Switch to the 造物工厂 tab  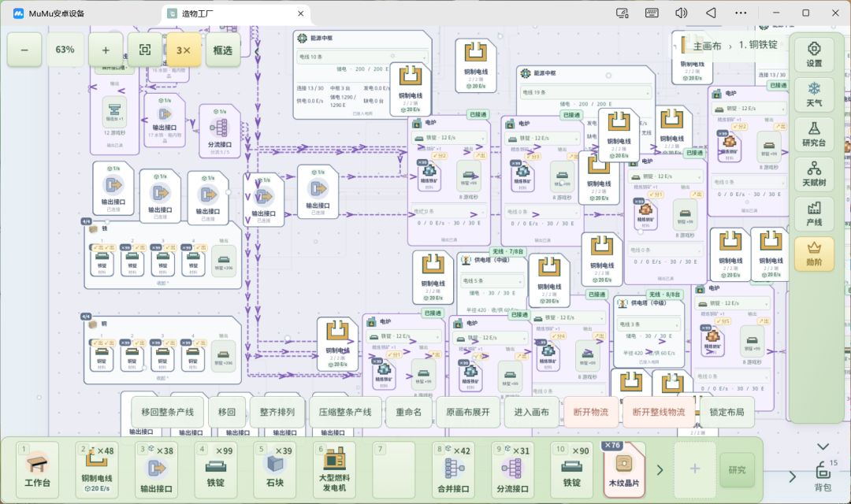[236, 13]
